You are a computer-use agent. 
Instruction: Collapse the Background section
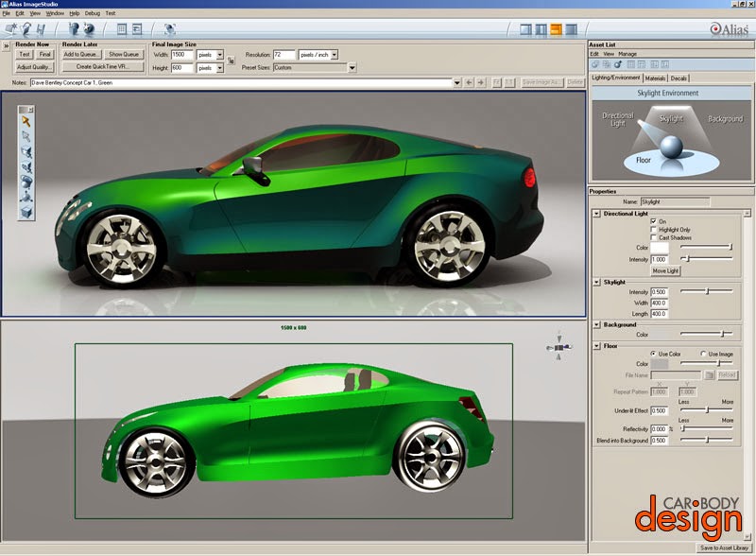(x=596, y=325)
